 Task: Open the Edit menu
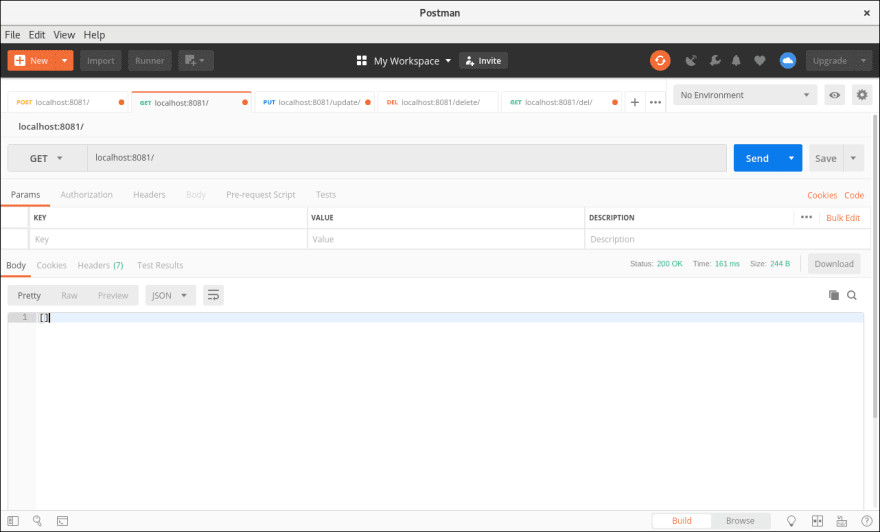pos(36,35)
